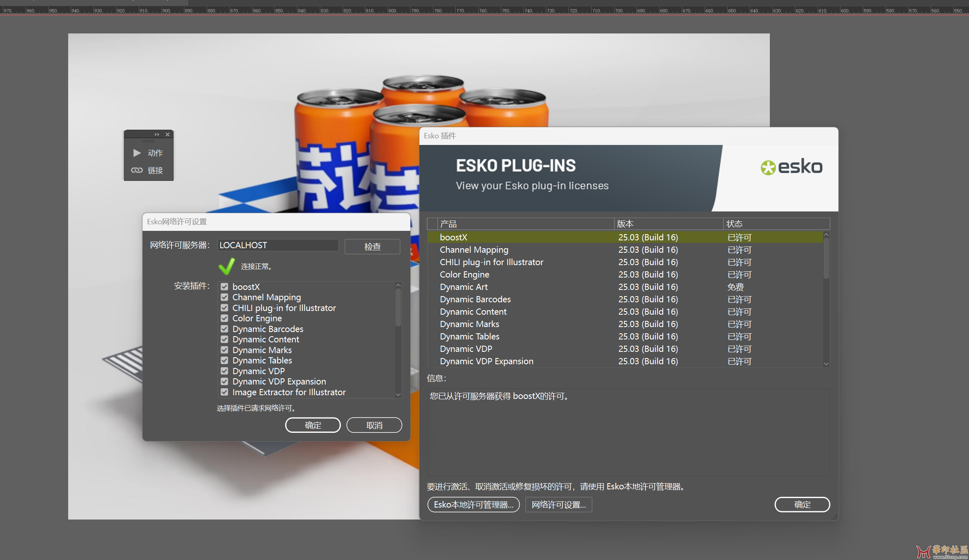
Task: Toggle the Channel Mapping checkbox
Action: [224, 297]
